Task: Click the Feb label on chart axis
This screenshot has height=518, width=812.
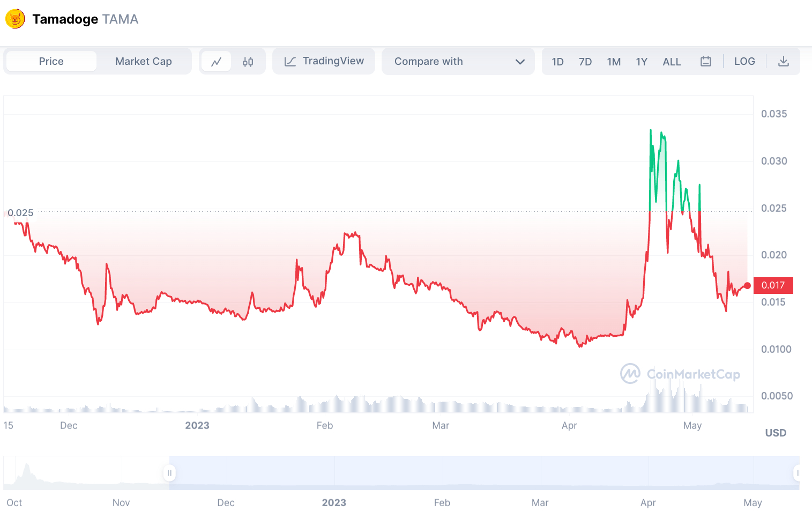Action: 325,425
